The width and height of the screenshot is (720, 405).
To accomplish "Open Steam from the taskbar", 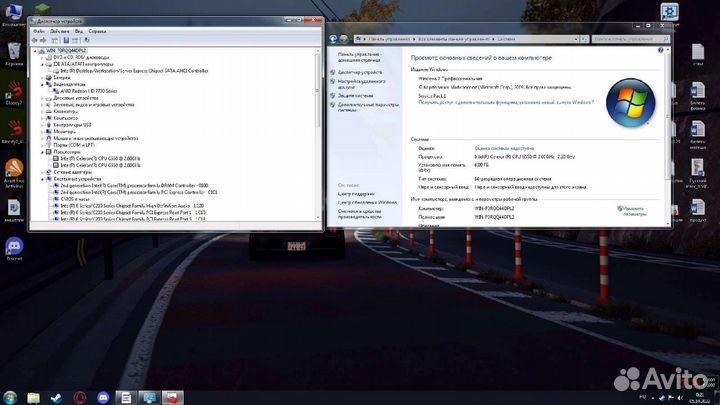I will [54, 397].
